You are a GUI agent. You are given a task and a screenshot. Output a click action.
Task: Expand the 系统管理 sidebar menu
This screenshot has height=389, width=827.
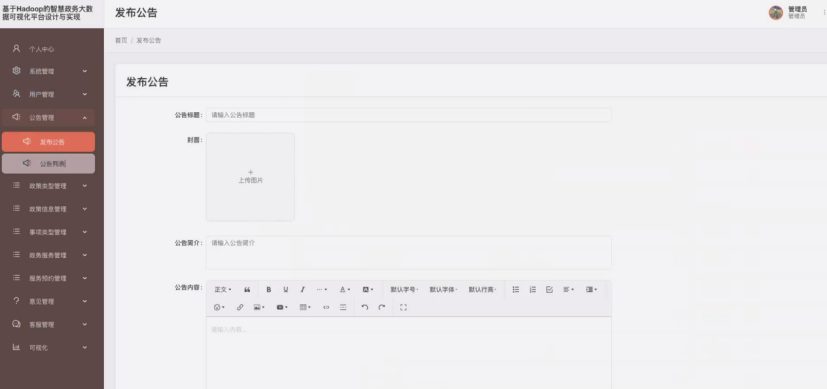pyautogui.click(x=49, y=71)
